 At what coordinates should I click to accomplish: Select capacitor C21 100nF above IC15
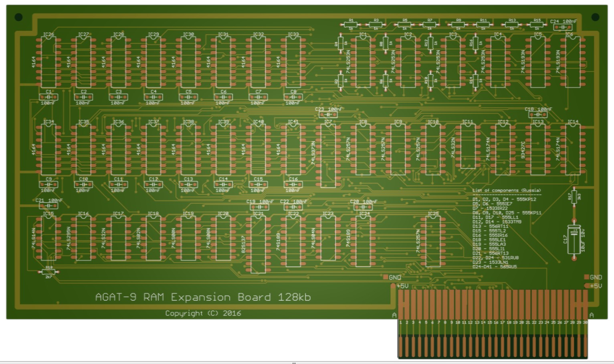pyautogui.click(x=48, y=206)
